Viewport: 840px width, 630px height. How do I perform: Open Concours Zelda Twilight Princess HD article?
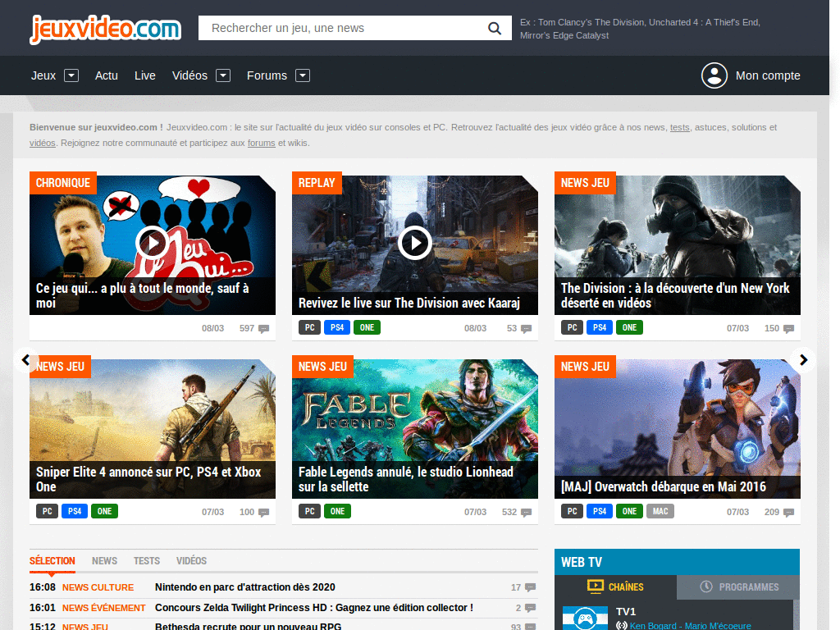pyautogui.click(x=314, y=608)
